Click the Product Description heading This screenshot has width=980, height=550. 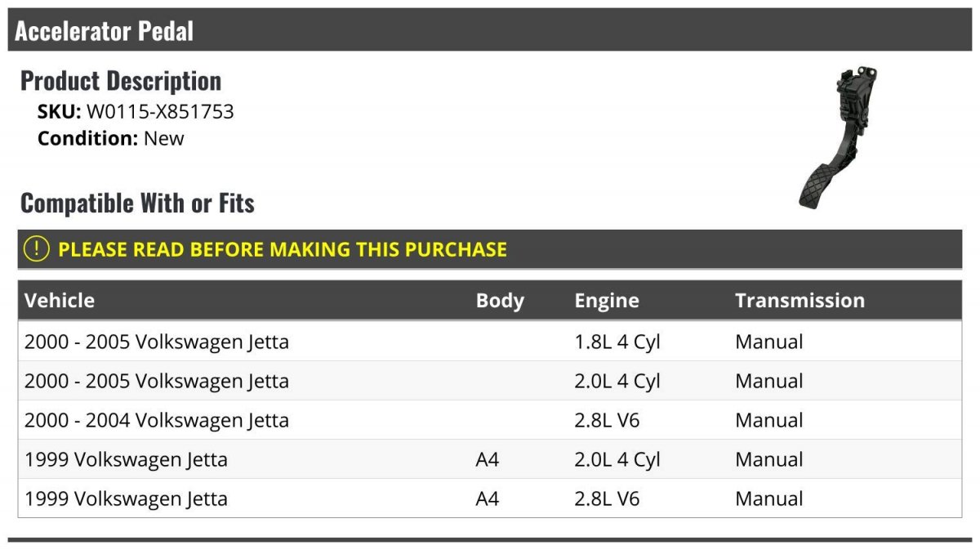[121, 80]
